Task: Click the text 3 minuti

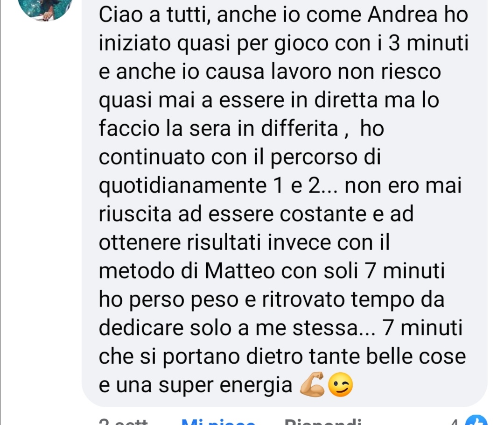Action: point(428,43)
